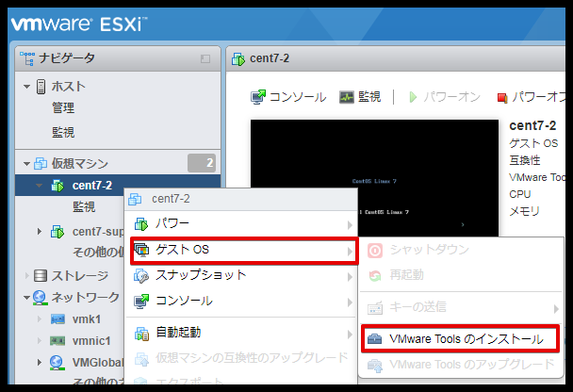Choose VMware Tools のアップグレード

pos(461,365)
